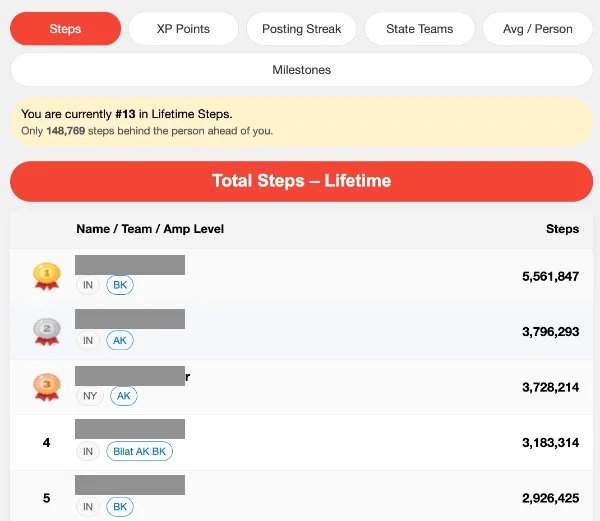Click the 5,561,847 steps value
The height and width of the screenshot is (521, 600).
click(550, 276)
